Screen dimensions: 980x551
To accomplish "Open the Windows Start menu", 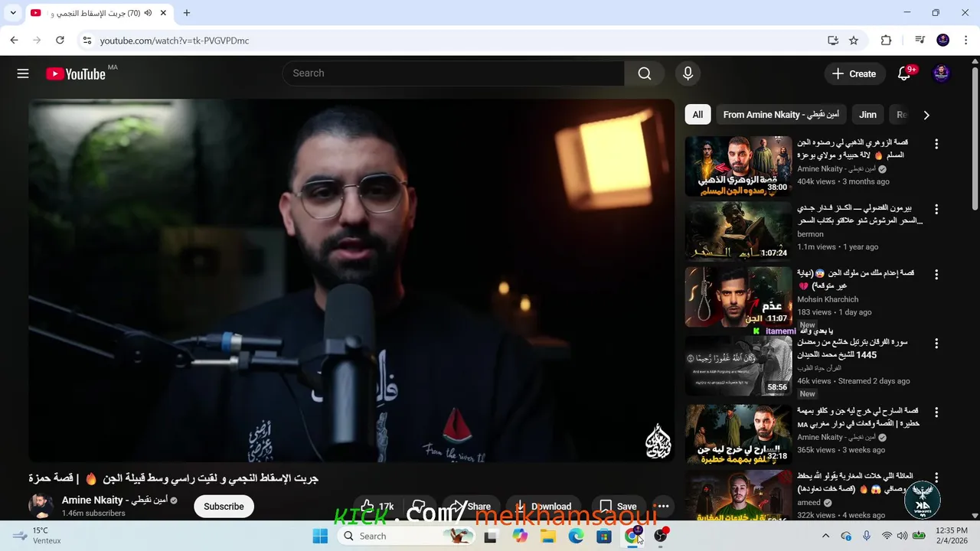I will (x=320, y=536).
